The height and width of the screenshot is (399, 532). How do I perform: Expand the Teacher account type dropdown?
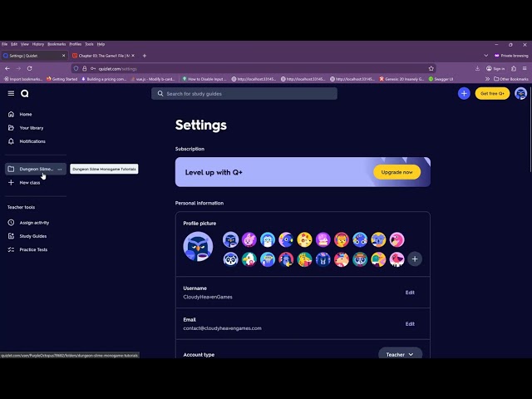pyautogui.click(x=400, y=354)
